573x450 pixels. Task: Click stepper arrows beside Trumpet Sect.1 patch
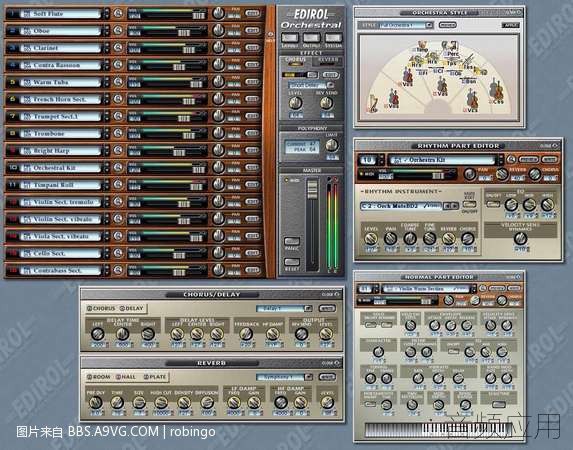click(x=106, y=117)
